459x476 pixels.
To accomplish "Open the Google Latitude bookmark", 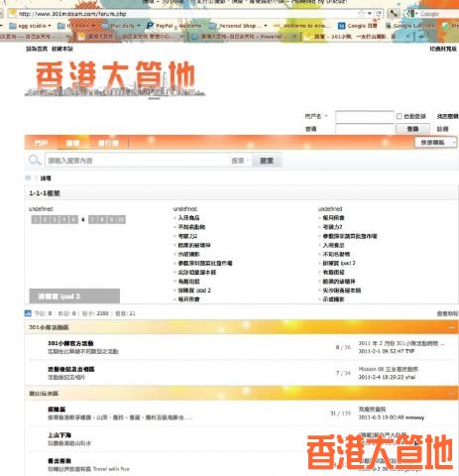I will pos(410,26).
